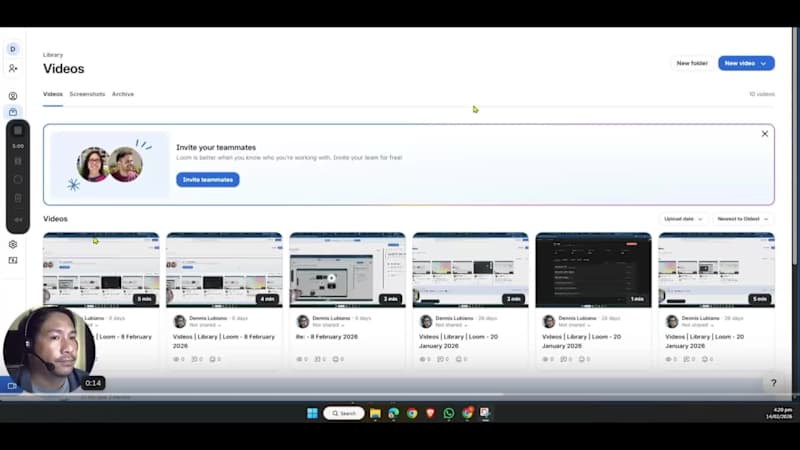This screenshot has height=450, width=800.
Task: Open the Windows Start button
Action: tap(312, 413)
